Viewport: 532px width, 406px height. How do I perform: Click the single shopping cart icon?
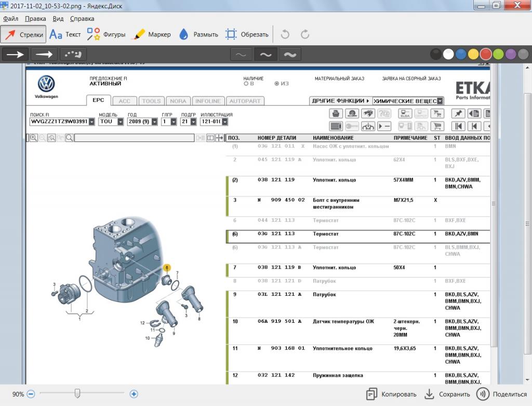click(437, 126)
